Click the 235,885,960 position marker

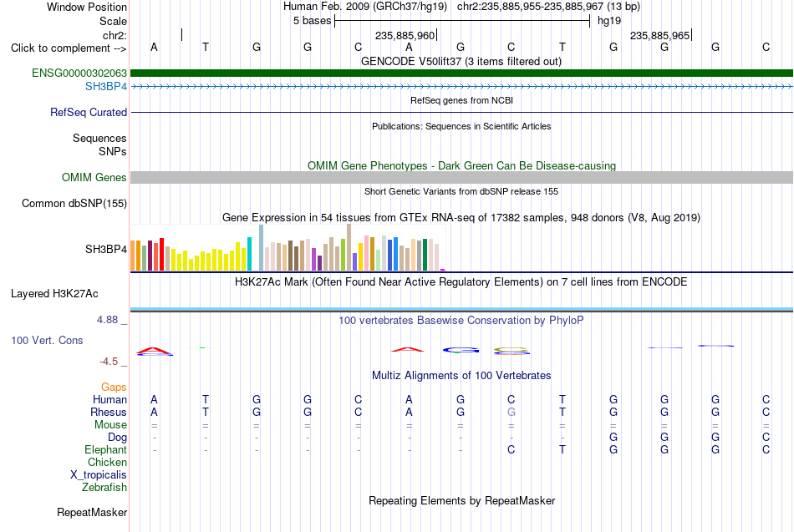(405, 35)
